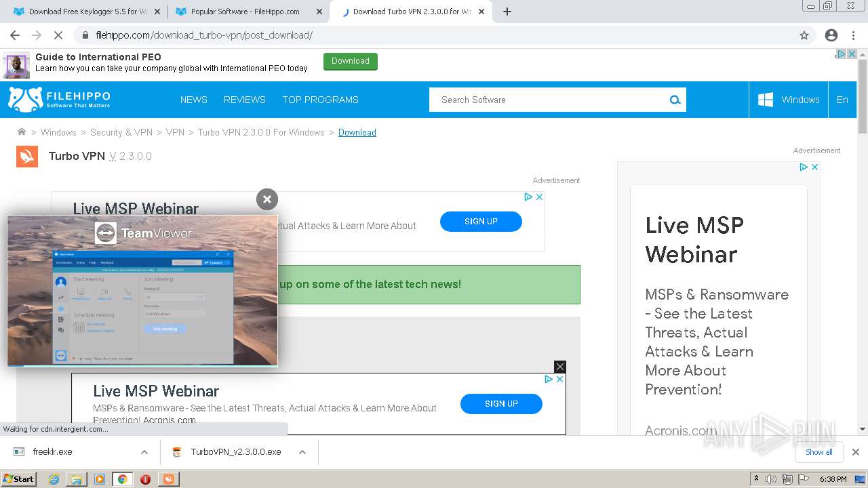Click the home icon in the breadcrumb
Viewport: 868px width, 488px height.
(22, 132)
